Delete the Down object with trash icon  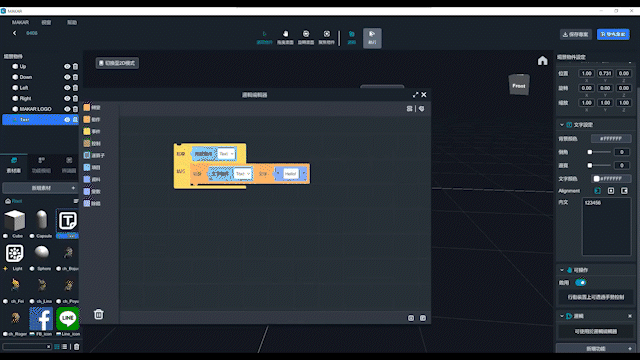coord(76,77)
